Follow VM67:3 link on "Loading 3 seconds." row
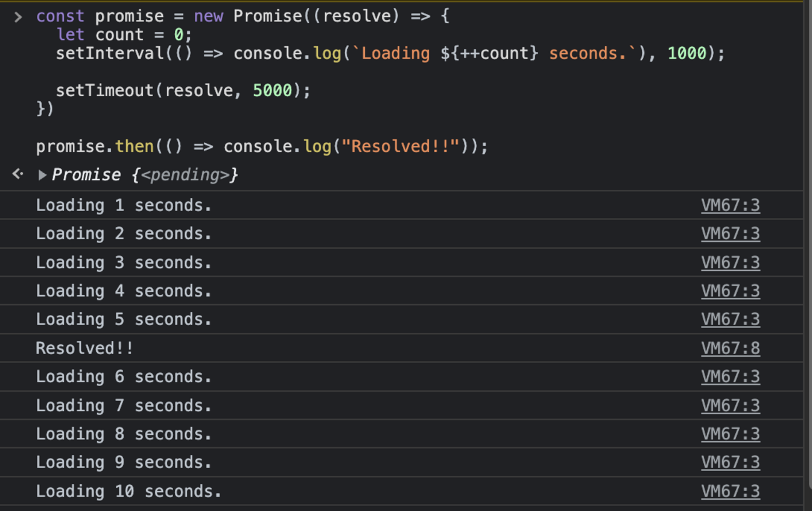This screenshot has height=511, width=812. [730, 262]
